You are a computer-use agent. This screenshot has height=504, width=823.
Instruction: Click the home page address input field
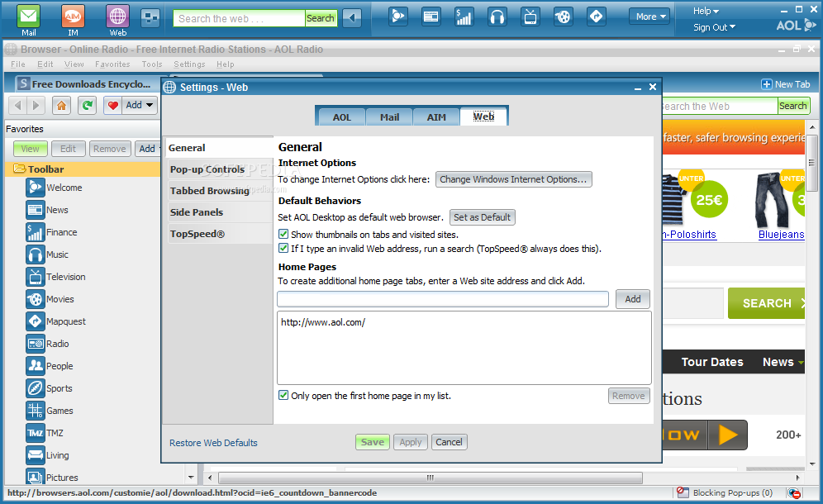(x=442, y=299)
